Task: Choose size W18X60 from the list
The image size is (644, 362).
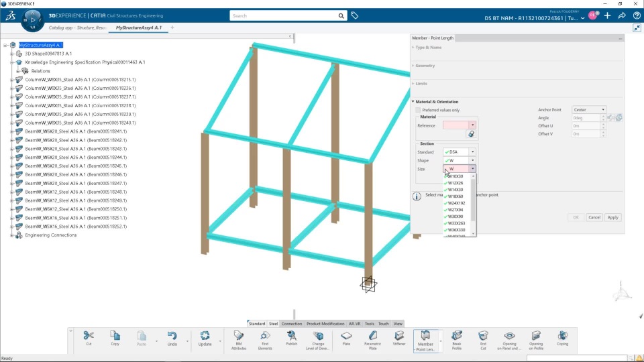Action: (455, 196)
